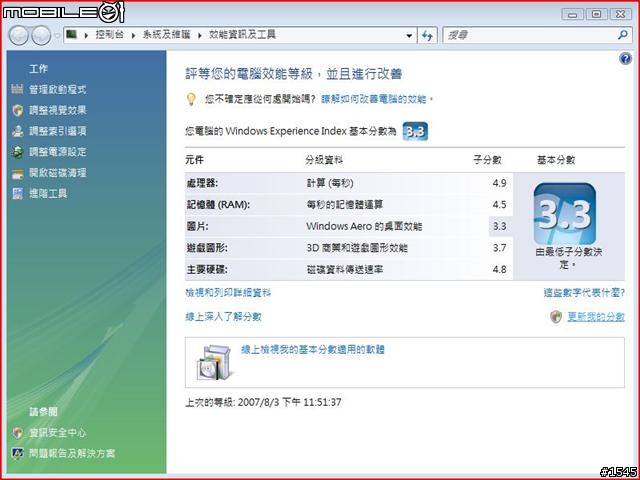
Task: Click the magnifier search icon
Action: (x=622, y=35)
